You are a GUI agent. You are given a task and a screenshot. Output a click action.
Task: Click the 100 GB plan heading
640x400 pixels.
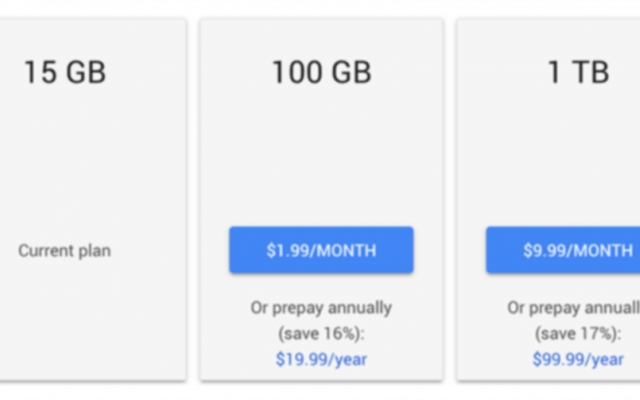[x=322, y=72]
